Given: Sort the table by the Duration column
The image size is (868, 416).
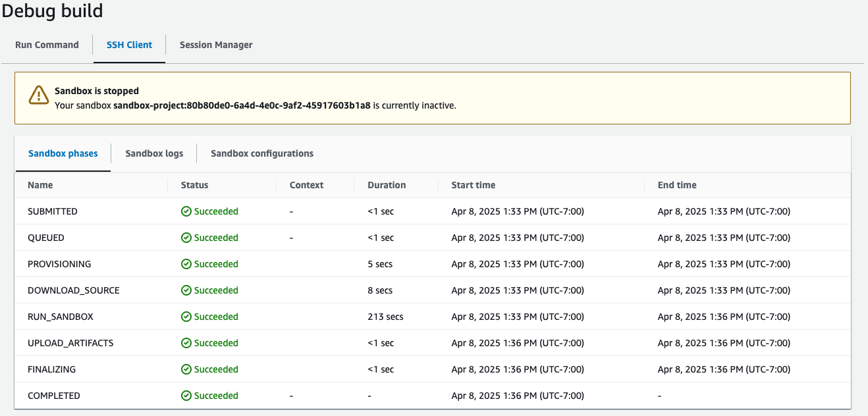Looking at the screenshot, I should point(386,185).
